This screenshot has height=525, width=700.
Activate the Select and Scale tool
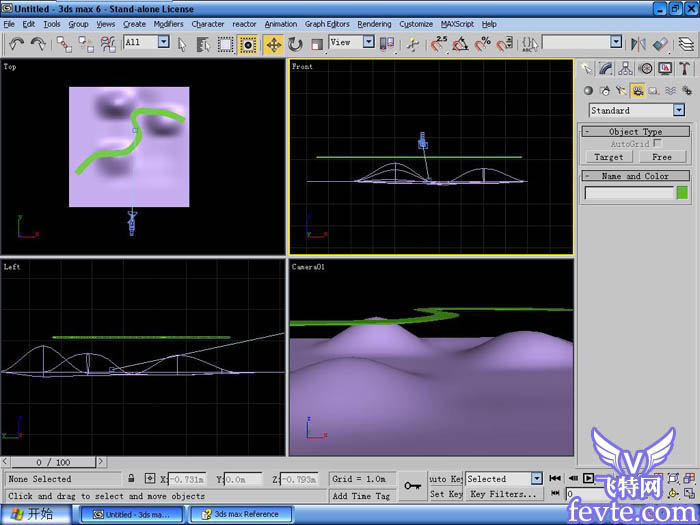click(x=317, y=44)
